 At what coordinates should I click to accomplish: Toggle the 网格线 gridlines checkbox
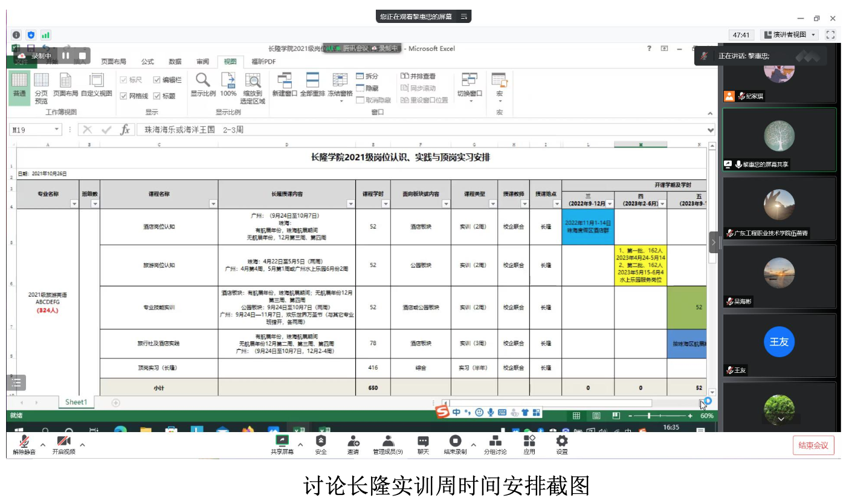[124, 95]
